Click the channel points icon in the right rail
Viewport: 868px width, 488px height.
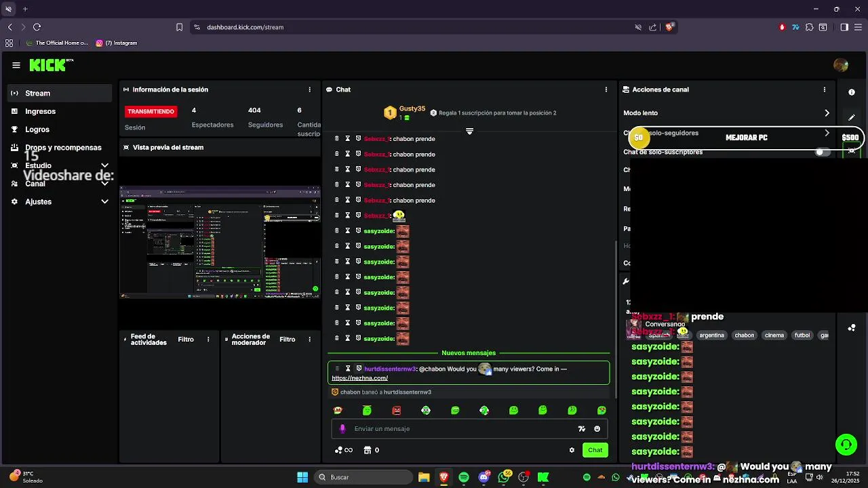852,328
